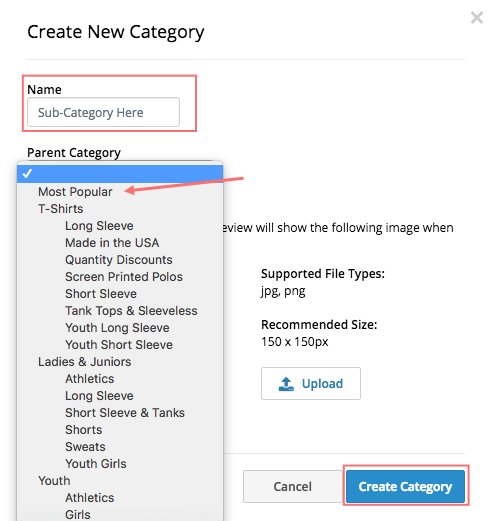Viewport: 491px width, 521px height.
Task: Select the blank checked parent option
Action: pos(120,174)
